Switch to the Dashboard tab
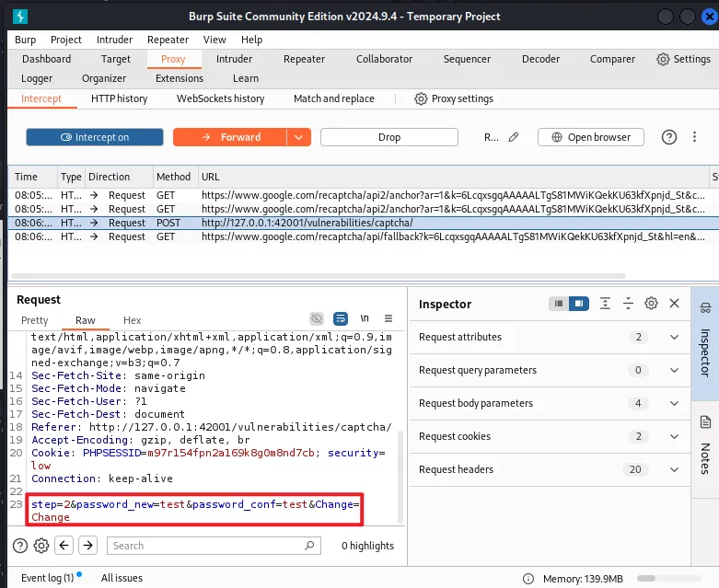719x588 pixels. (x=46, y=59)
